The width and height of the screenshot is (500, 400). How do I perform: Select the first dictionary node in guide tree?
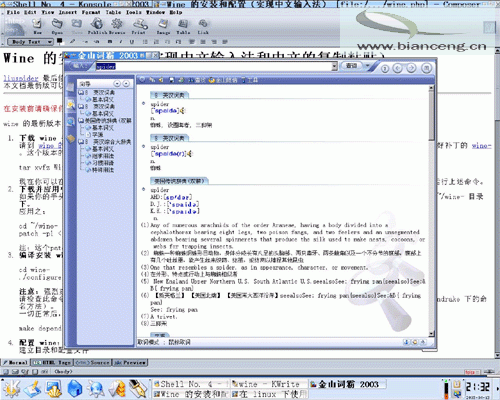click(97, 92)
